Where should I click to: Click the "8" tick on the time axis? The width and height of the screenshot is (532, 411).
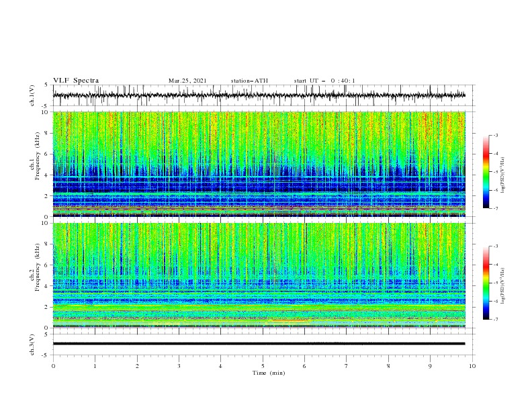click(388, 366)
